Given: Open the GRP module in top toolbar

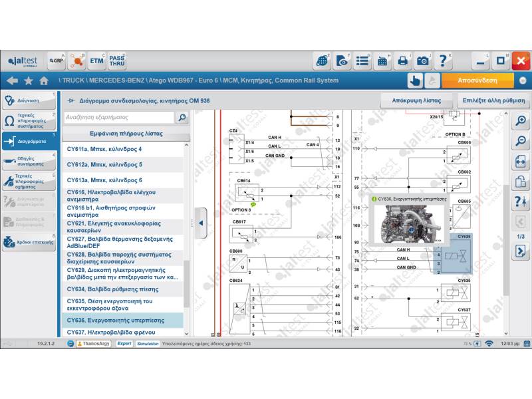Looking at the screenshot, I should point(57,61).
